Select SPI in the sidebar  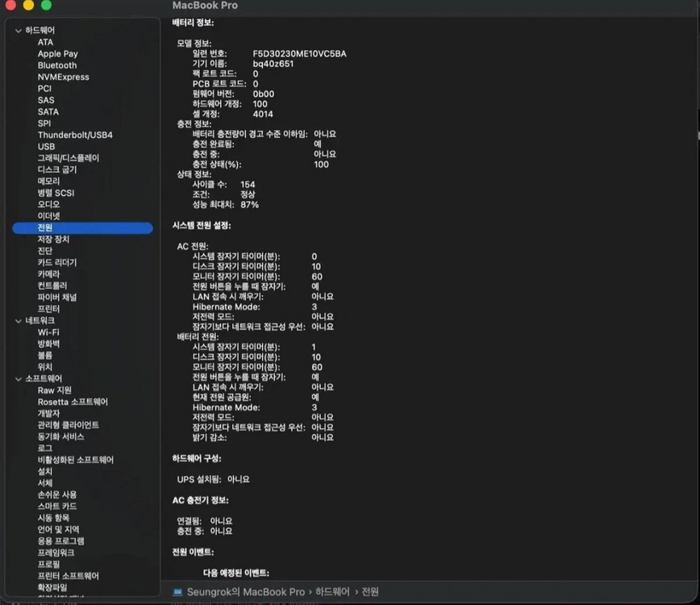(x=44, y=123)
